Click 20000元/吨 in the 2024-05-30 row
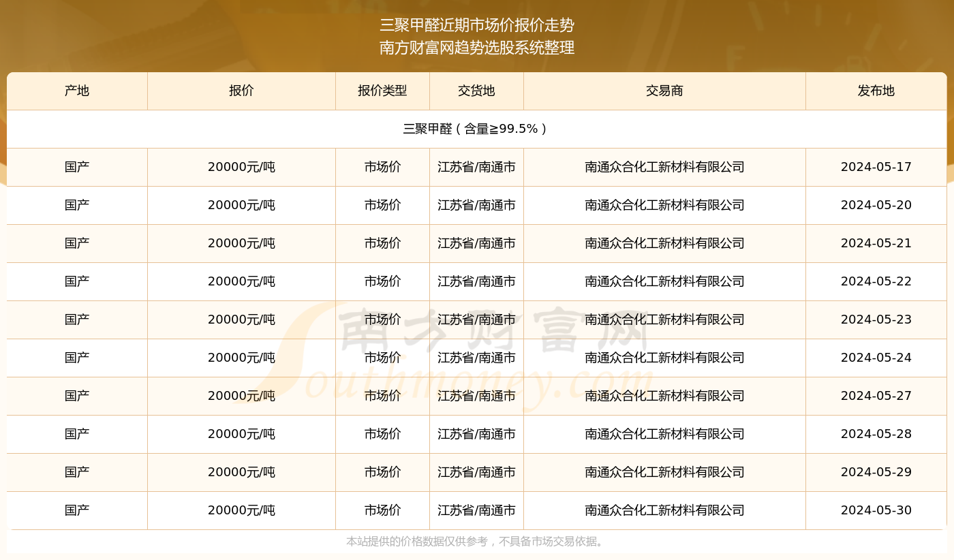The width and height of the screenshot is (954, 560). tap(241, 510)
